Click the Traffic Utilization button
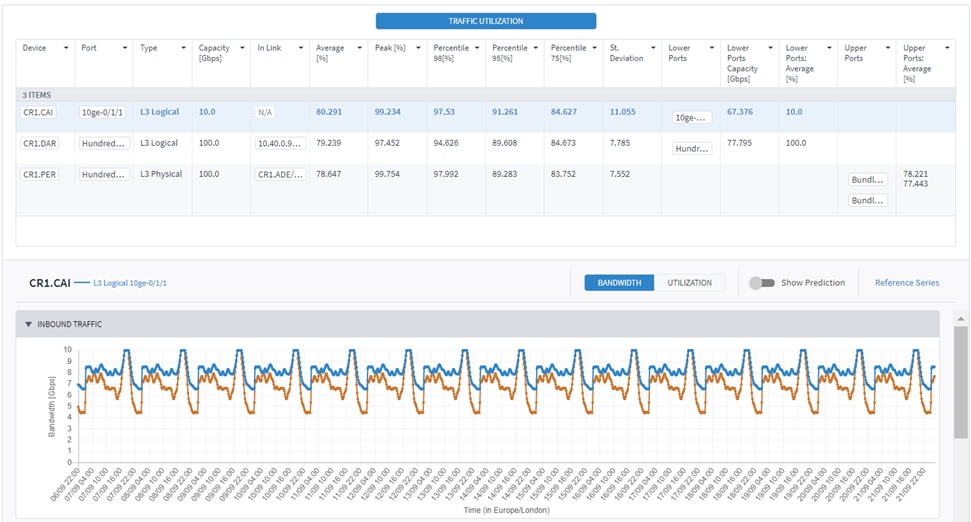Viewport: 971px width, 522px height. coord(485,21)
